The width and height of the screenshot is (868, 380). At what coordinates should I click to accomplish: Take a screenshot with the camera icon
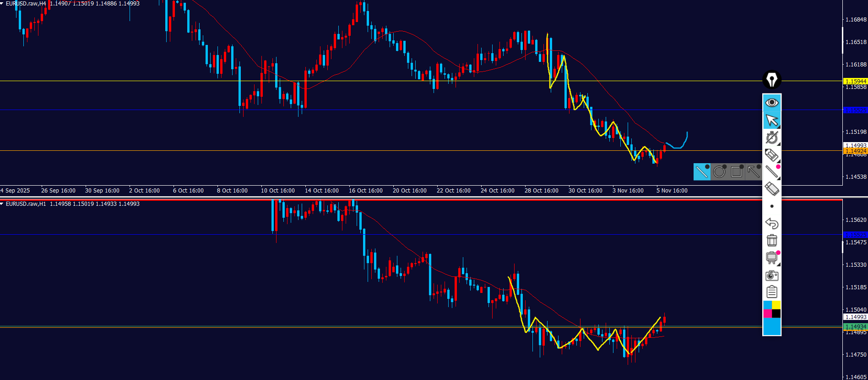tap(772, 275)
